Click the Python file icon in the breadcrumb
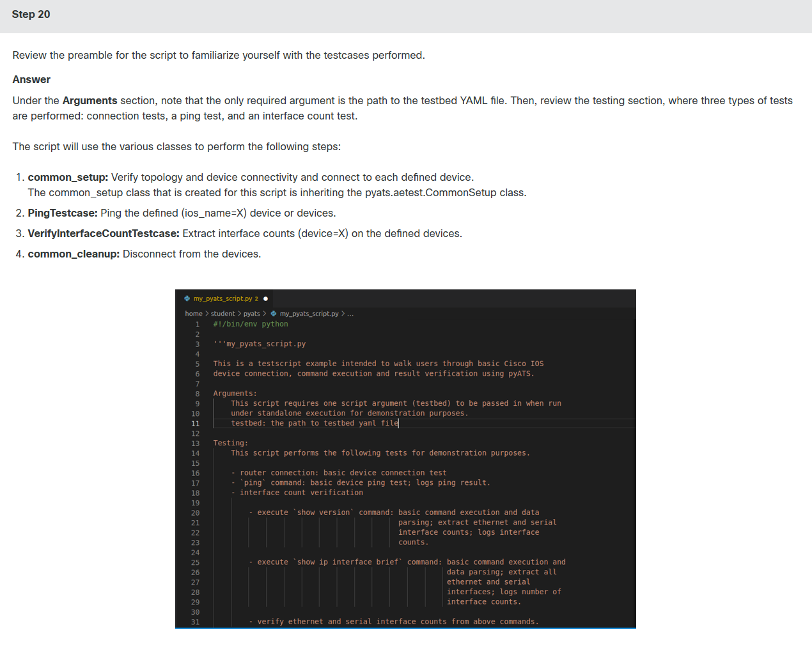 point(274,314)
